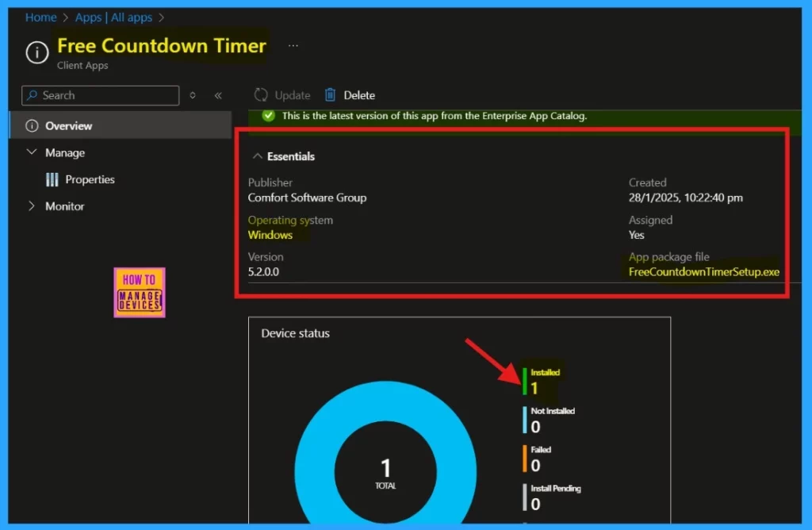This screenshot has height=530, width=812.
Task: Click the Delete button
Action: (x=350, y=95)
